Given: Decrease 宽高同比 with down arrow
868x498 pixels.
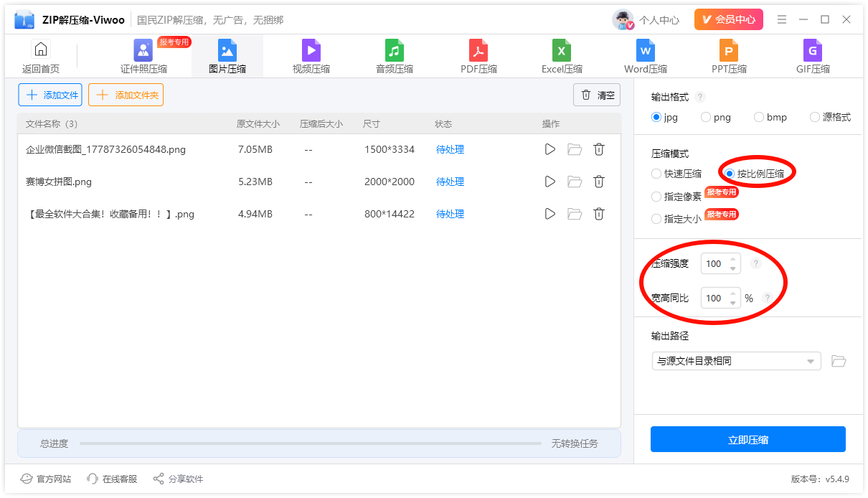Looking at the screenshot, I should click(732, 303).
